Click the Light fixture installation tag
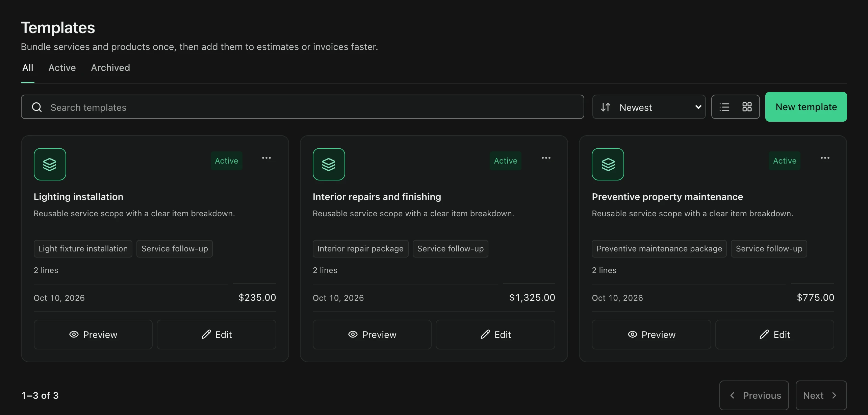 click(83, 249)
